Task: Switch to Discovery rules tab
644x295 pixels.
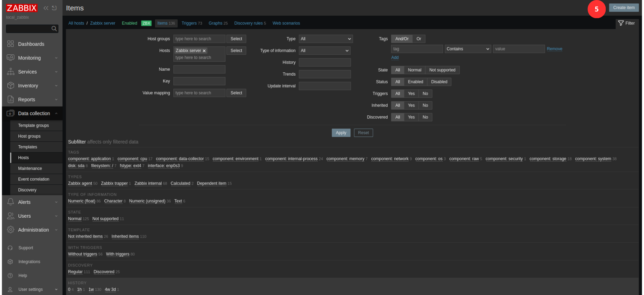Action: 250,23
